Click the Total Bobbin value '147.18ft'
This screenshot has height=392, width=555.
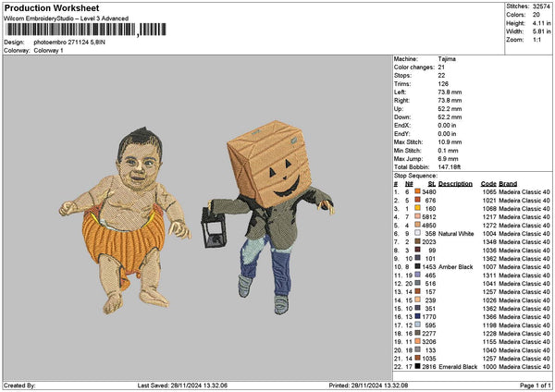point(450,167)
